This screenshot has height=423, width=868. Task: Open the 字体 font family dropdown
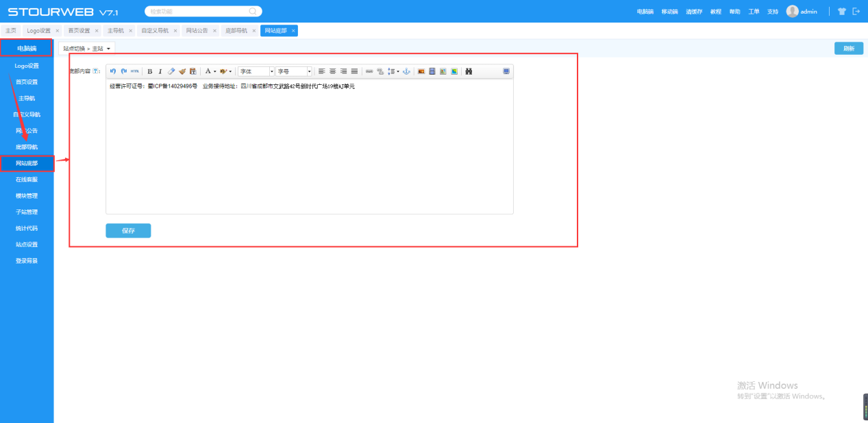pos(256,71)
